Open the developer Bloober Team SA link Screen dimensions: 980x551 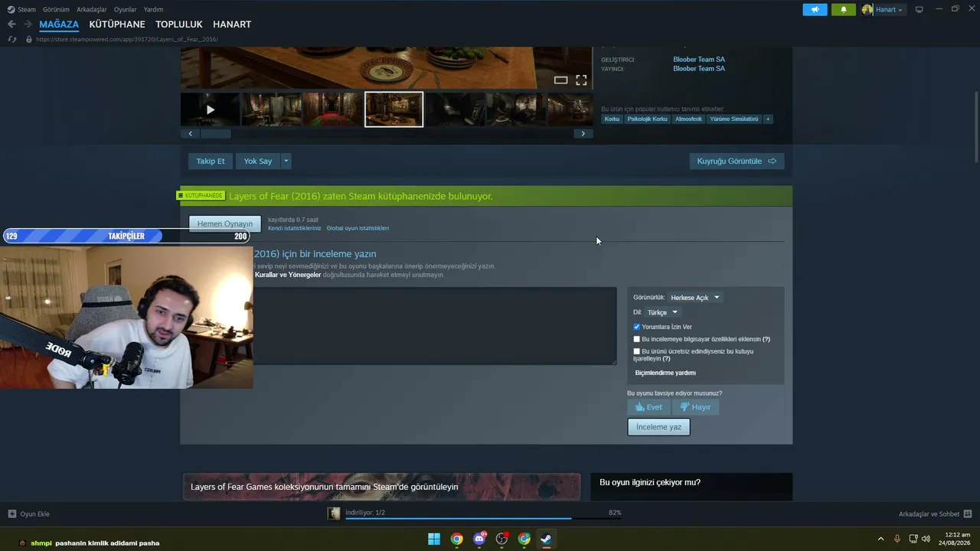699,59
